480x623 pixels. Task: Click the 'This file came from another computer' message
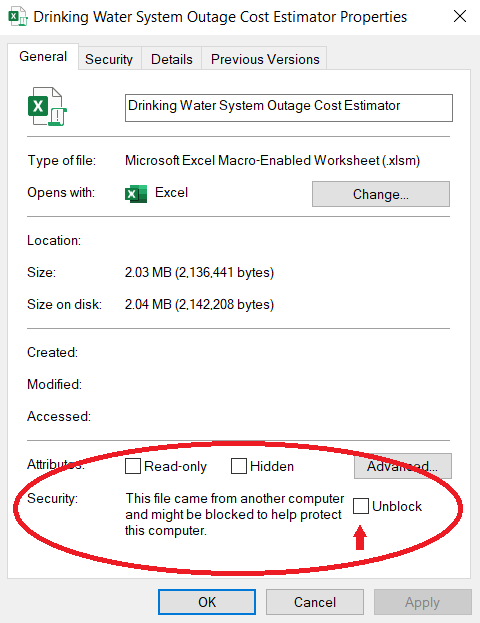tap(235, 514)
